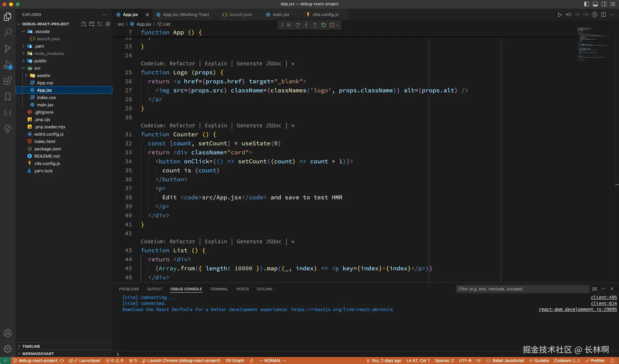Image resolution: width=619 pixels, height=364 pixels.
Task: Click New File icon in Explorer header
Action: pos(84,24)
